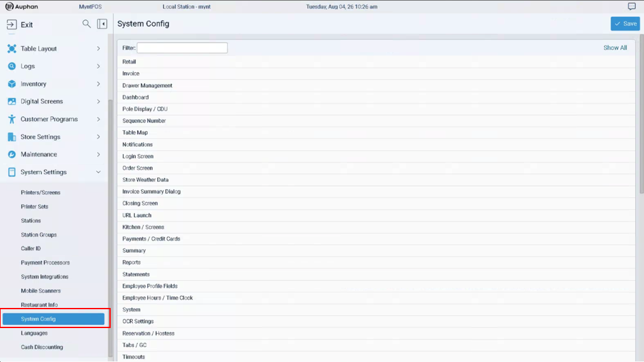
Task: Click the Logs magnifier icon
Action: pyautogui.click(x=12, y=66)
